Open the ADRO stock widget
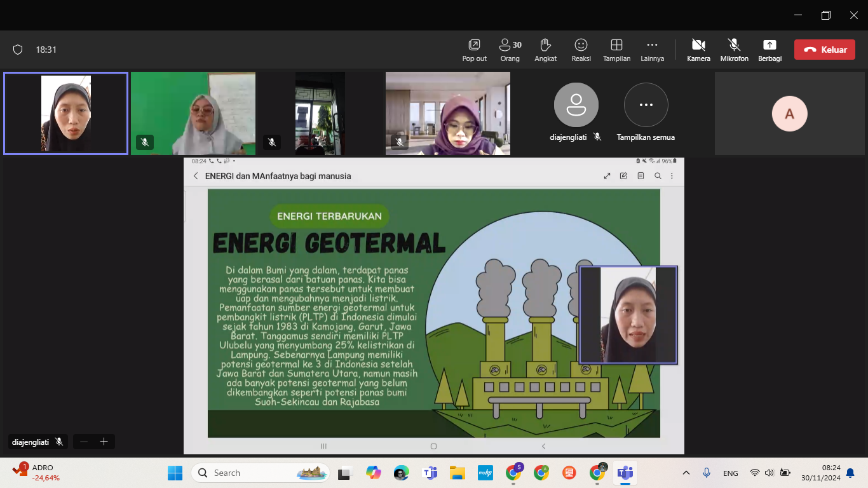This screenshot has height=488, width=868. click(37, 473)
